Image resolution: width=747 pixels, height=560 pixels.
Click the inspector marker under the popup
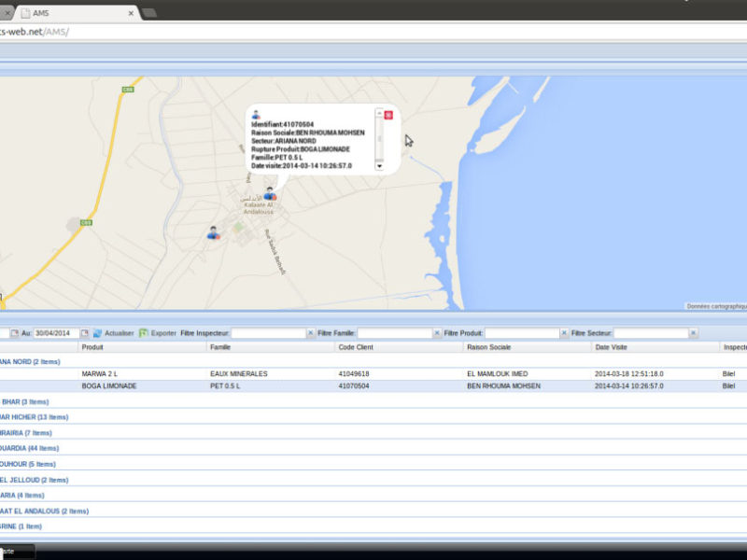pyautogui.click(x=269, y=194)
